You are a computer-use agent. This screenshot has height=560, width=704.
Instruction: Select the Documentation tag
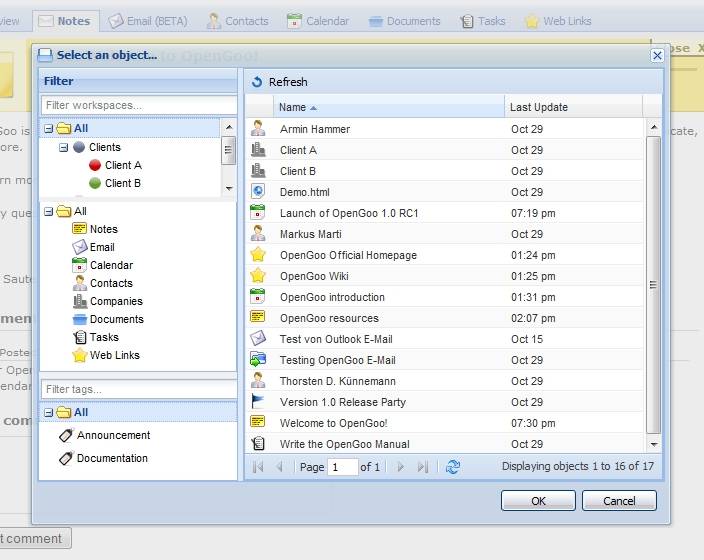tap(103, 458)
